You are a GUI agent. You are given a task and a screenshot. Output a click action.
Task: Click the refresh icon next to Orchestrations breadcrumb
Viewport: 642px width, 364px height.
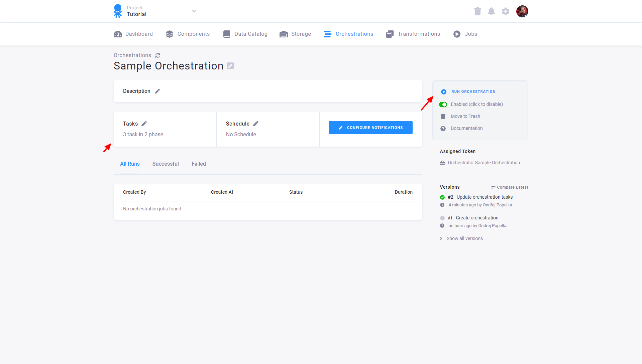click(x=157, y=55)
